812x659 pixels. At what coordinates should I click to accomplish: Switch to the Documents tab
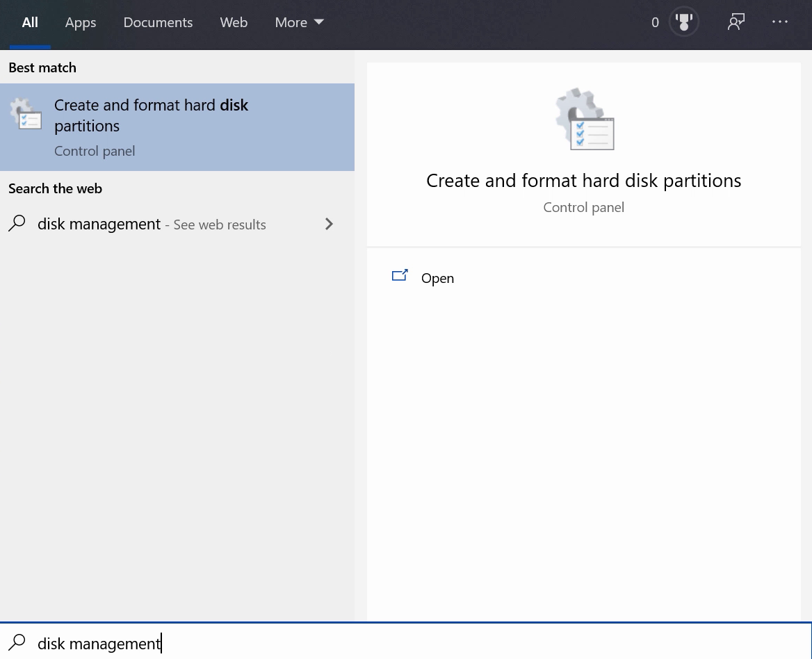click(158, 22)
